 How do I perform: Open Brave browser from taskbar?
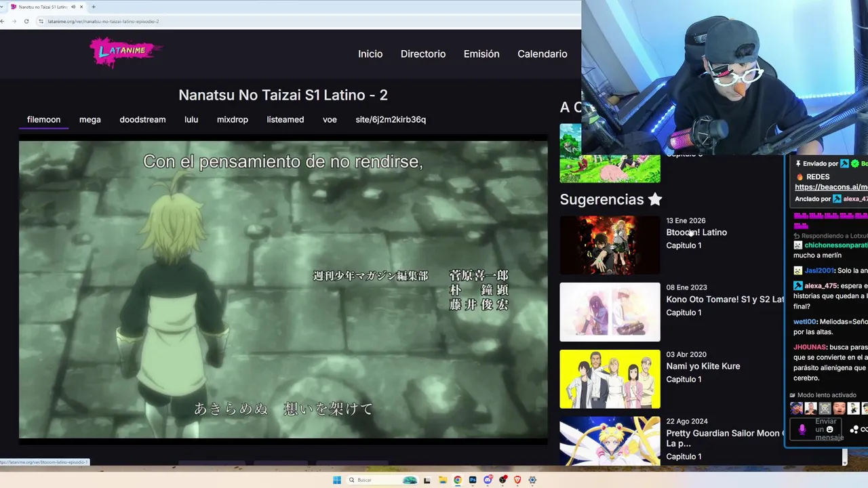coord(517,480)
